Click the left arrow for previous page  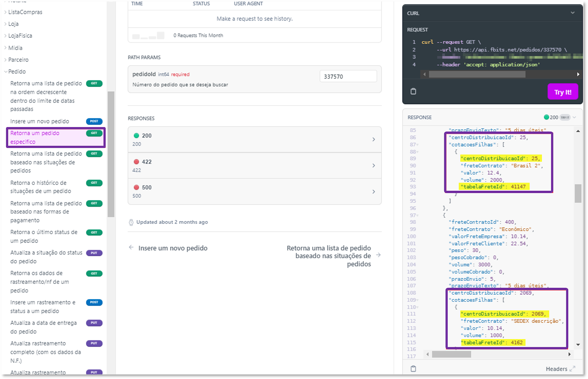131,247
